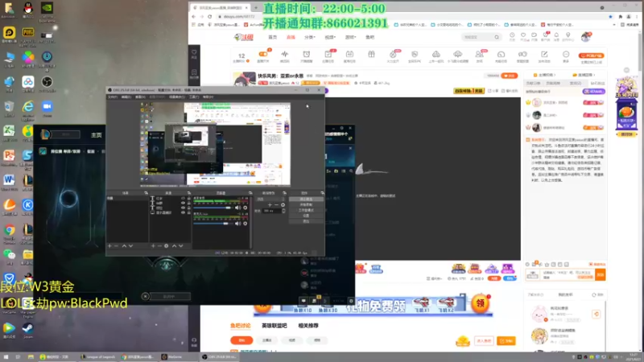644x362 pixels.
Task: Click the cloud upload icon in streamer toolbar
Action: point(457,54)
